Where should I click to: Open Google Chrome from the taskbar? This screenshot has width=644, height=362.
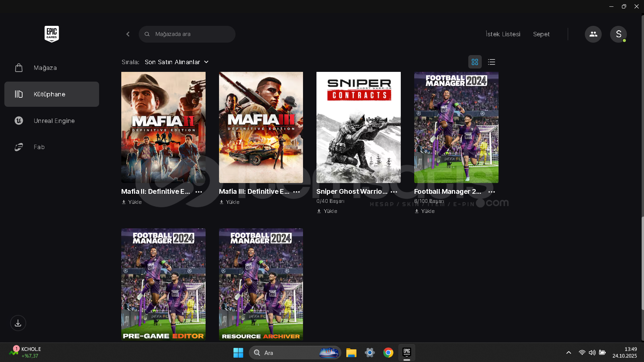point(388,353)
